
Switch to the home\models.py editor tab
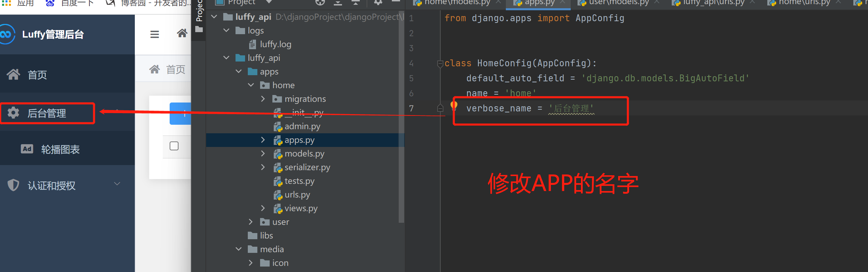click(457, 3)
